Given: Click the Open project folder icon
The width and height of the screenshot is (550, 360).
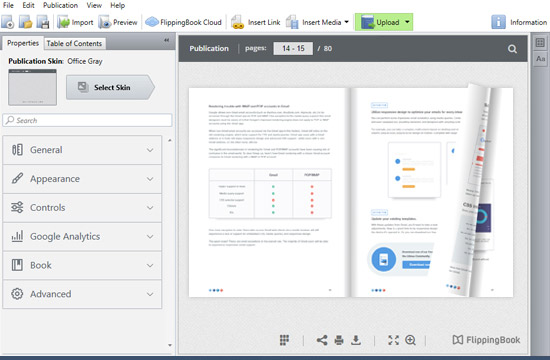Looking at the screenshot, I should (x=26, y=22).
